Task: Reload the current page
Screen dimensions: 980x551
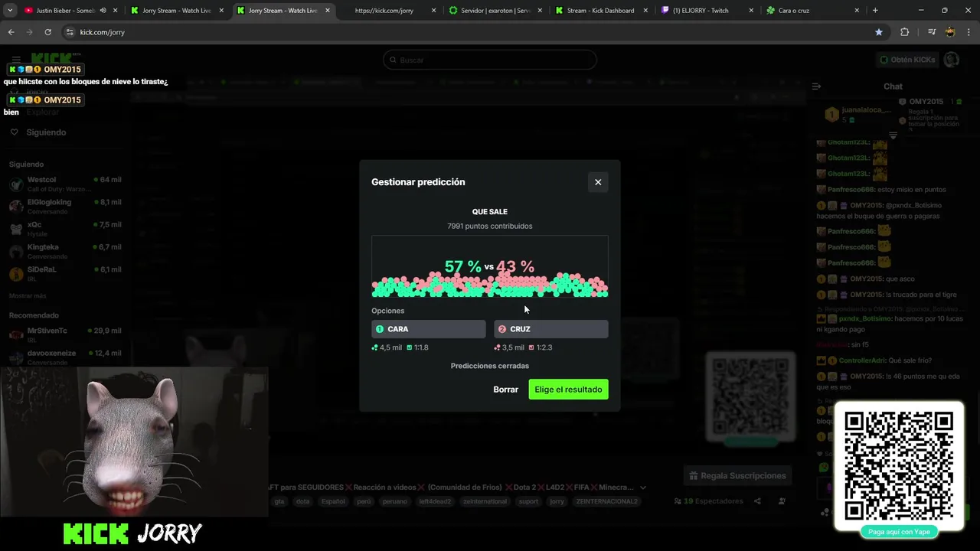Action: point(47,32)
